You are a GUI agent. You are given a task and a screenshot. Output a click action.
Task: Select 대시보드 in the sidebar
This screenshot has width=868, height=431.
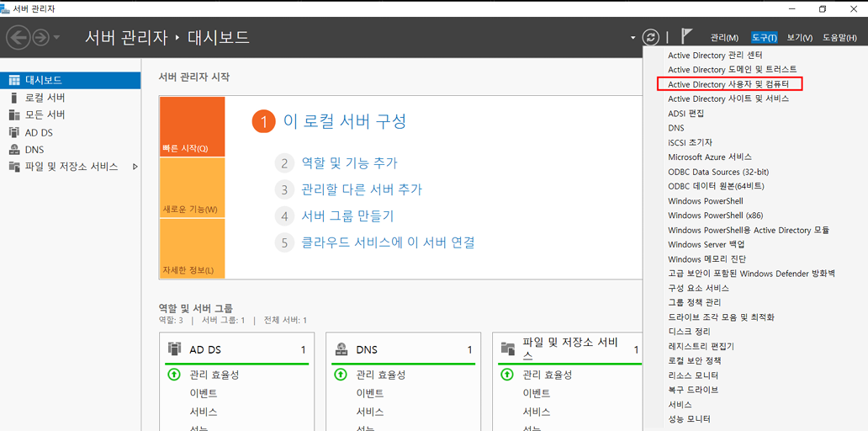click(x=71, y=80)
